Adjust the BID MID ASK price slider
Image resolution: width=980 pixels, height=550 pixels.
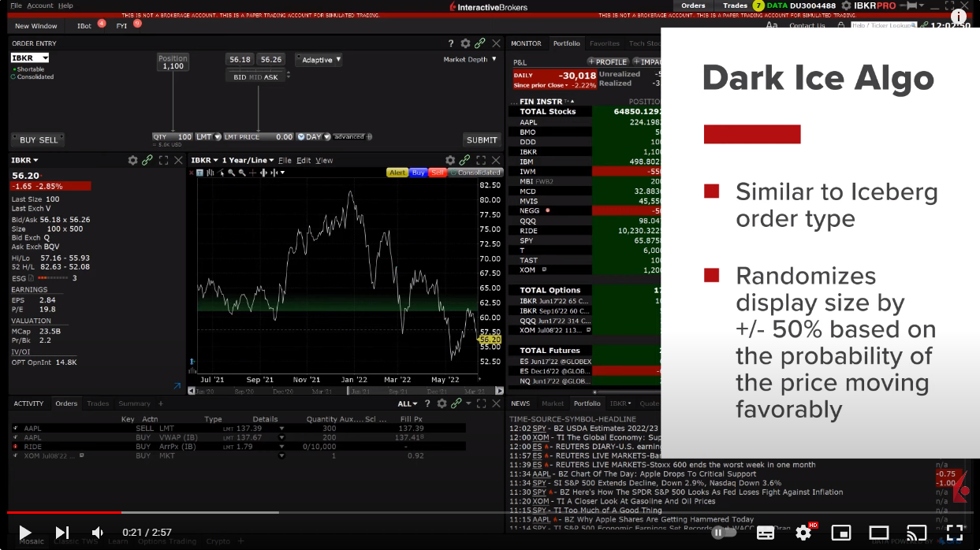[256, 76]
